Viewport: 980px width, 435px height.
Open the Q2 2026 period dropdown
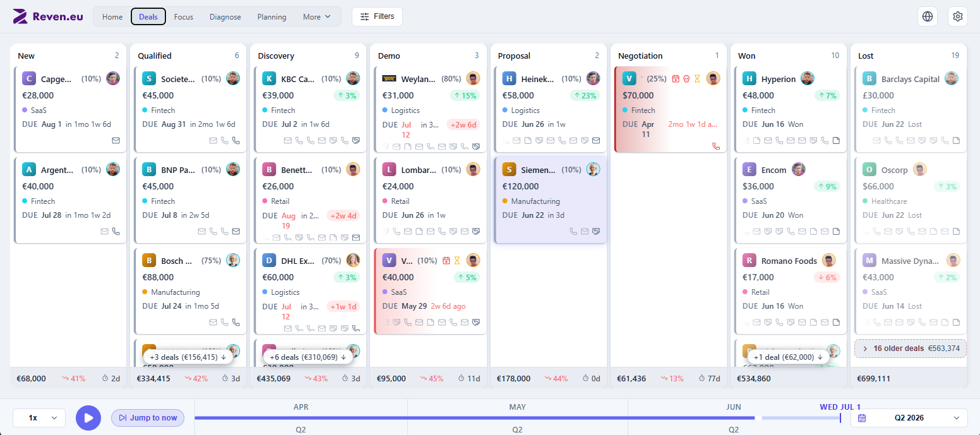click(909, 418)
